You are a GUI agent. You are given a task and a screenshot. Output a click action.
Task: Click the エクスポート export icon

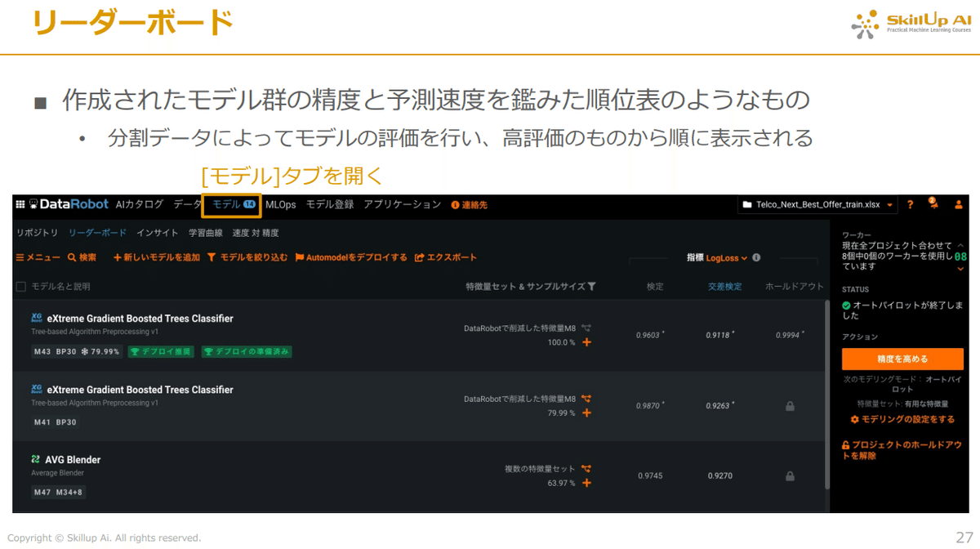[418, 257]
